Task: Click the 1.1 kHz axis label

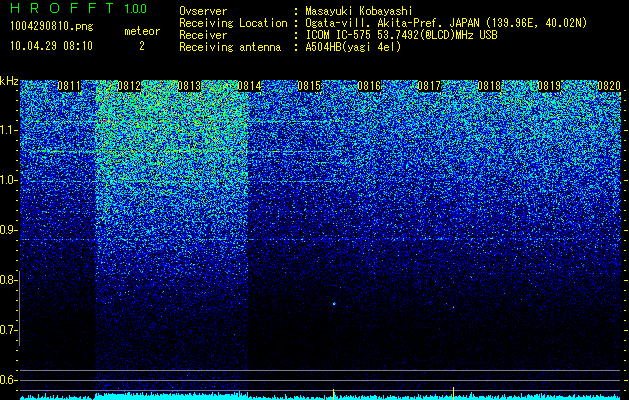Action: (x=9, y=130)
